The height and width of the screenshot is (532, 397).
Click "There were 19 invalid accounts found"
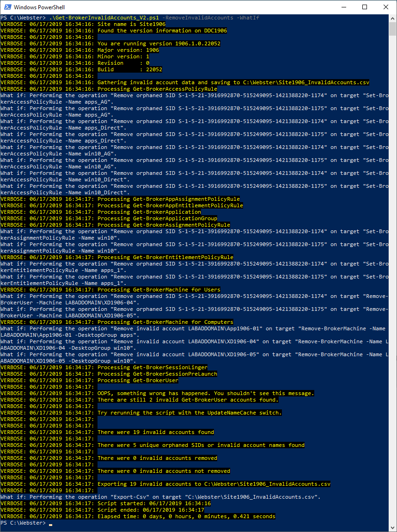pyautogui.click(x=156, y=432)
